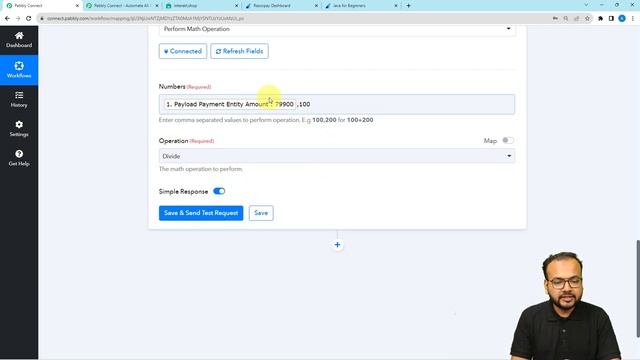Viewport: 640px width, 360px height.
Task: Switch to the Razorpay Dashboard tab
Action: point(282,6)
